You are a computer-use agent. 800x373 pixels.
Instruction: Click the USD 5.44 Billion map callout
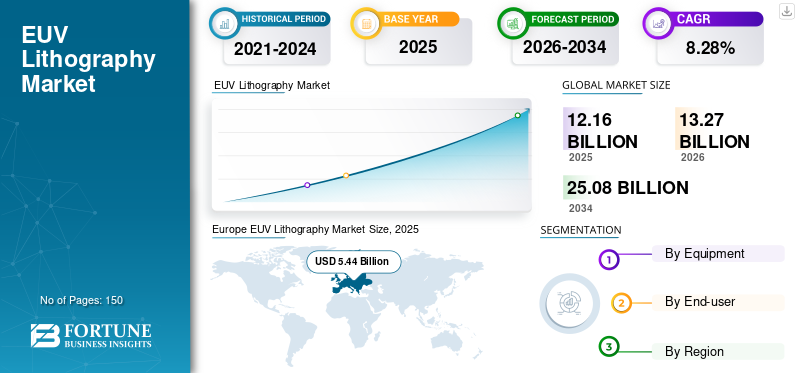coord(353,262)
